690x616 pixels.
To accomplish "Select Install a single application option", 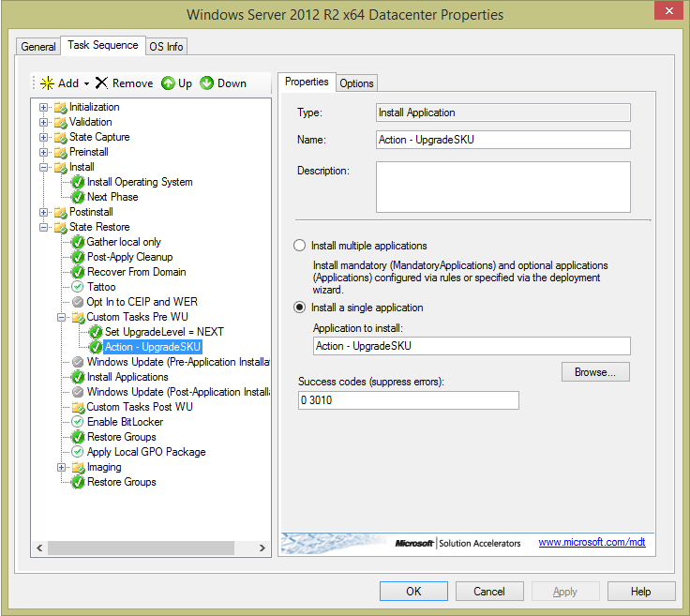I will click(x=300, y=308).
